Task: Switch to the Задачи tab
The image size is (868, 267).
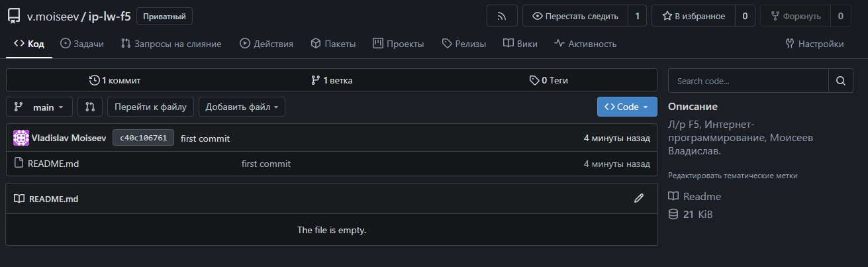Action: pos(82,44)
